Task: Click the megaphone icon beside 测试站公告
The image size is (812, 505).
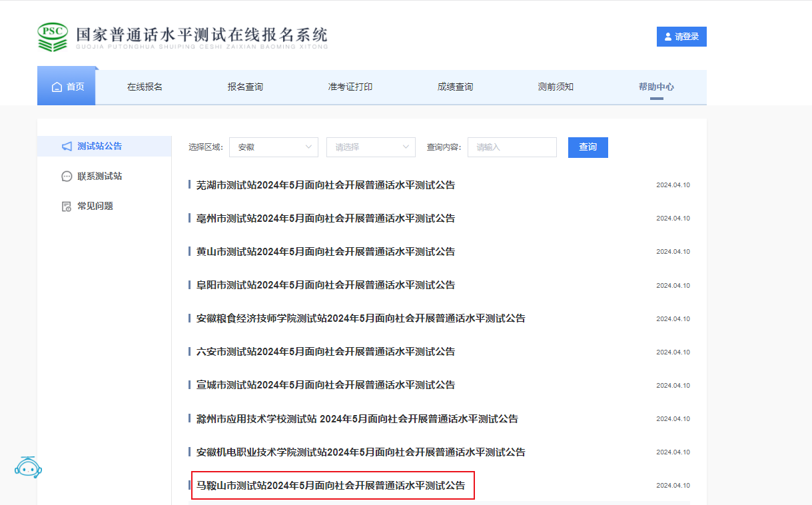Action: click(67, 146)
